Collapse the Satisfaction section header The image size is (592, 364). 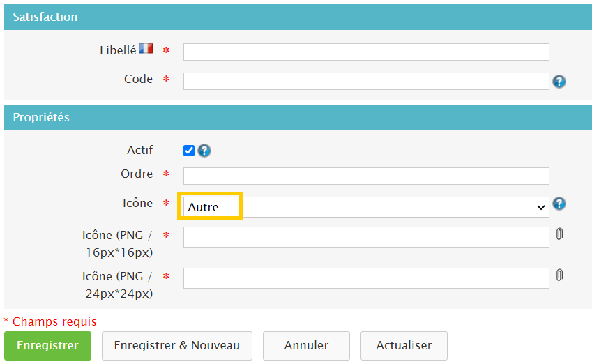(x=298, y=17)
